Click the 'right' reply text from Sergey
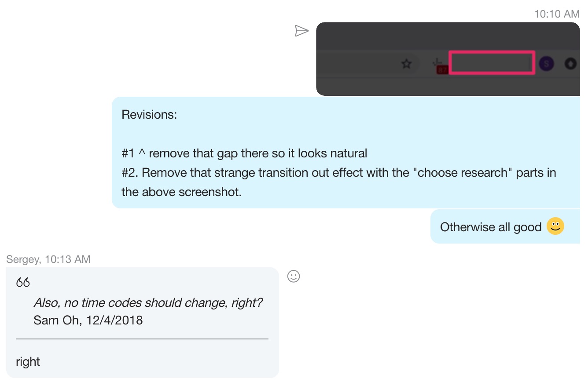The width and height of the screenshot is (588, 386). pos(28,361)
